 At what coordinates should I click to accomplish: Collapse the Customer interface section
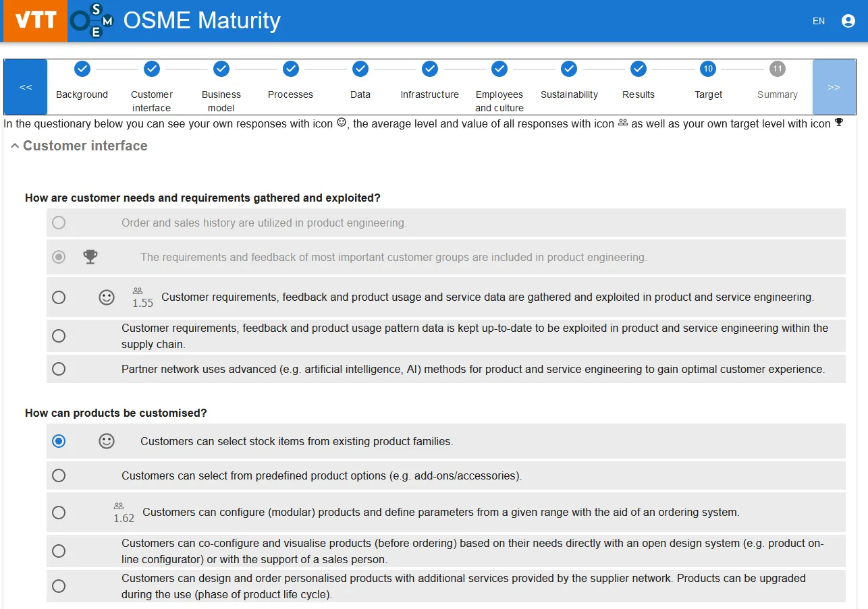[x=15, y=146]
